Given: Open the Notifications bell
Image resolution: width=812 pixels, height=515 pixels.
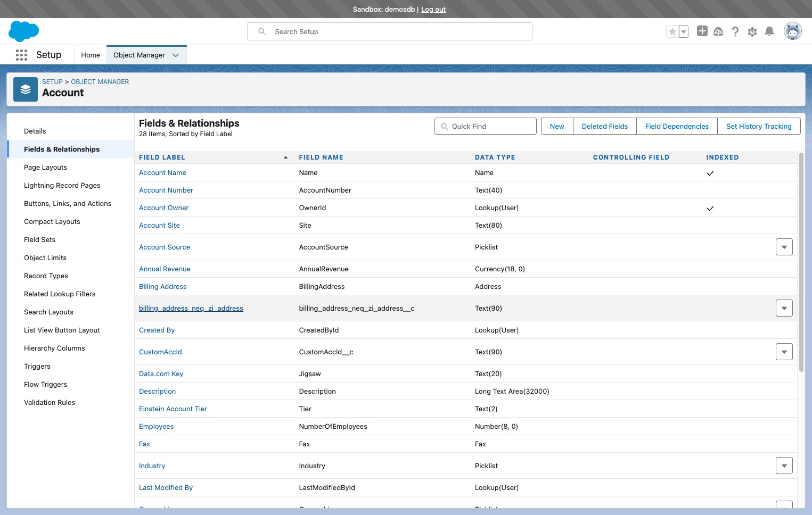Looking at the screenshot, I should [769, 31].
